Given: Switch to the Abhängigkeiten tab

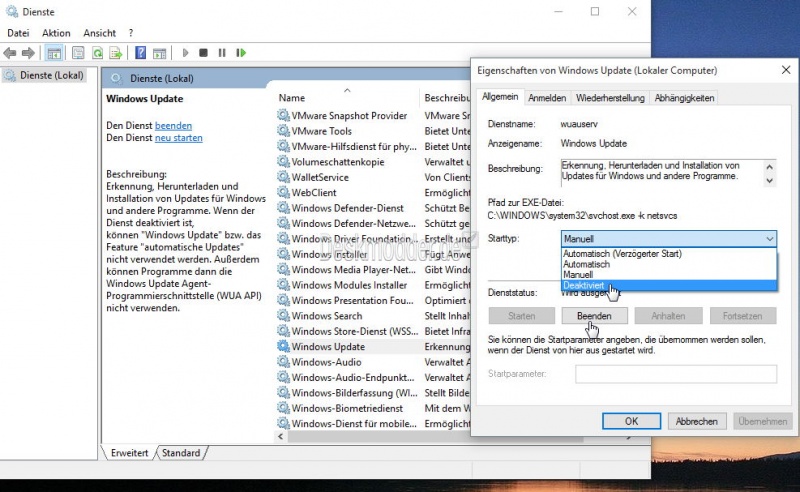Looking at the screenshot, I should [x=684, y=98].
